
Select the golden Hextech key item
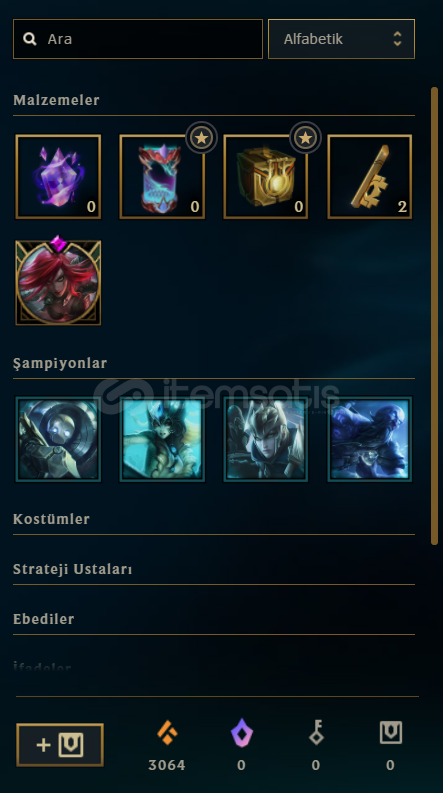(370, 177)
